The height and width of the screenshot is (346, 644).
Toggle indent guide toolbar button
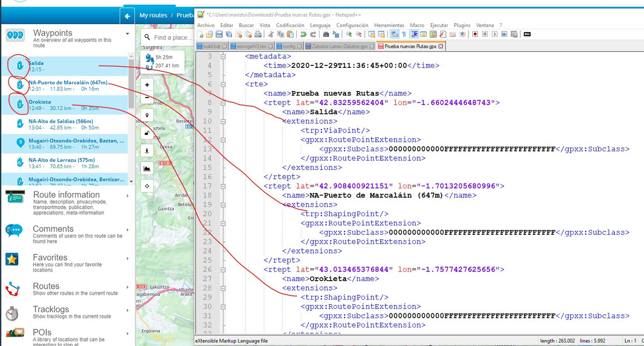(415, 34)
